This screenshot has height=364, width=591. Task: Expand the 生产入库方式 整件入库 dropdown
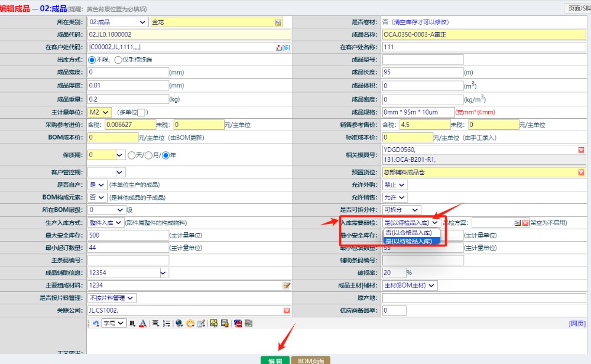coord(106,222)
